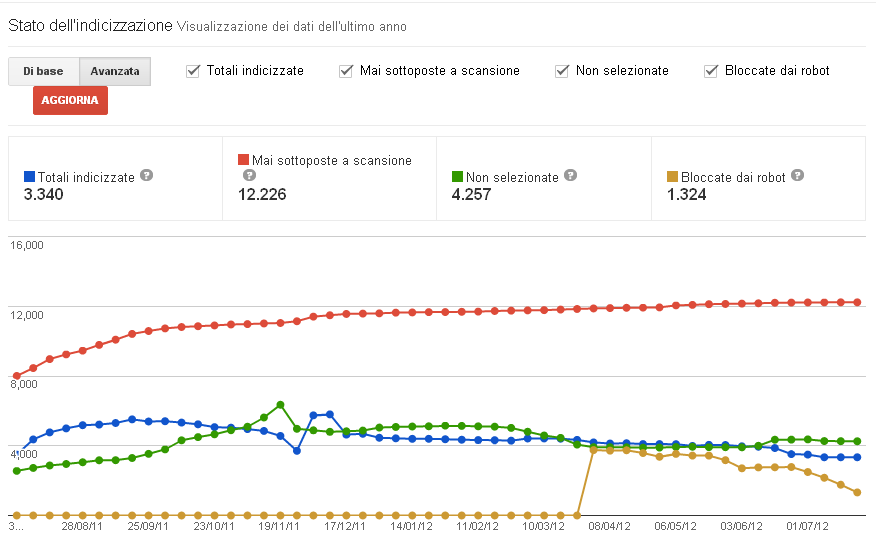This screenshot has height=541, width=876.
Task: Toggle the Non selezionate checkbox
Action: click(562, 71)
